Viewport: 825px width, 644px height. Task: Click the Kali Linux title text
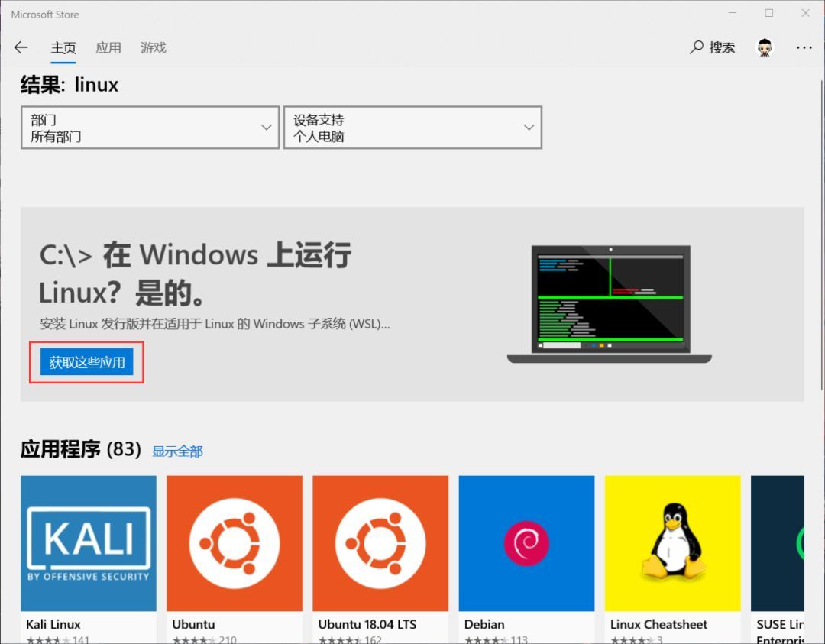click(53, 625)
